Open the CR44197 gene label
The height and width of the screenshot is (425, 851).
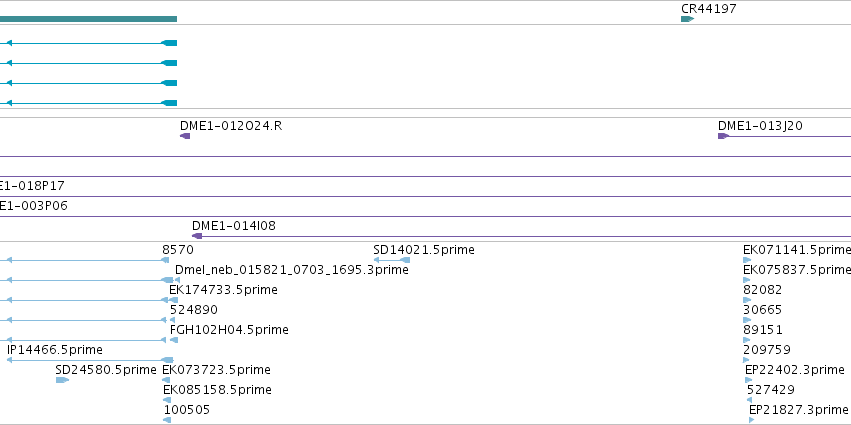point(709,9)
